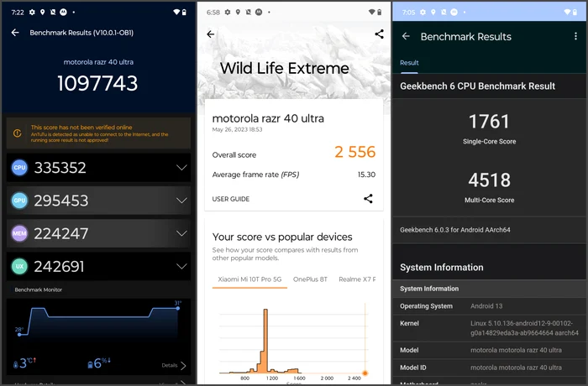Open the USER GUIDE link

(231, 199)
